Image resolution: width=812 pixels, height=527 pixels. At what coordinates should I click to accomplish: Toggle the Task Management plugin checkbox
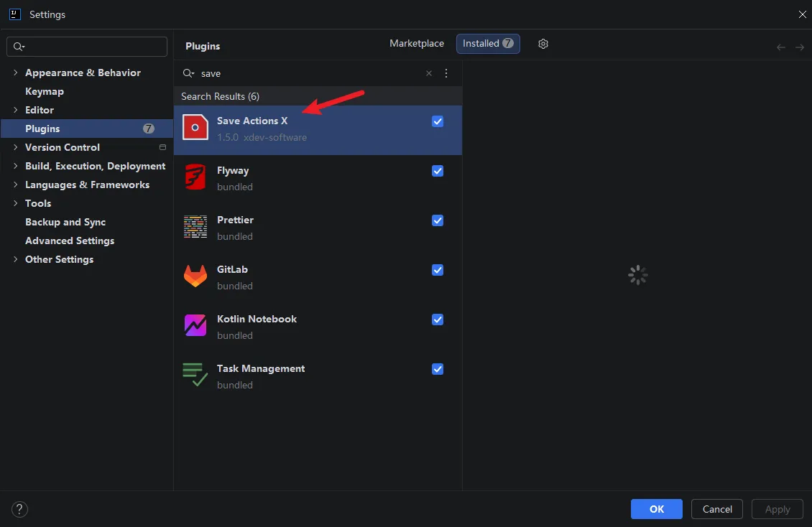[x=438, y=369]
